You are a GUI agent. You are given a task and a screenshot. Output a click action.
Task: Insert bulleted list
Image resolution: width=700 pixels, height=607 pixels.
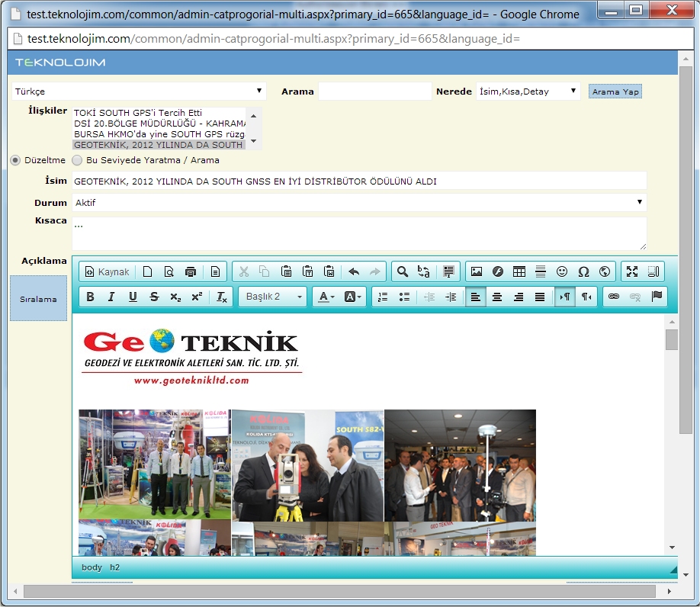pyautogui.click(x=404, y=297)
